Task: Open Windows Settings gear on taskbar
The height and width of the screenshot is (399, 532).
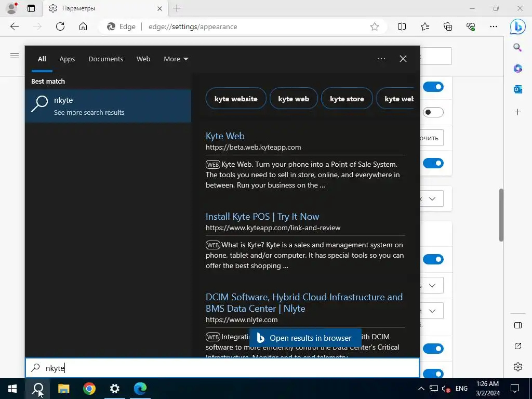Action: pos(115,389)
